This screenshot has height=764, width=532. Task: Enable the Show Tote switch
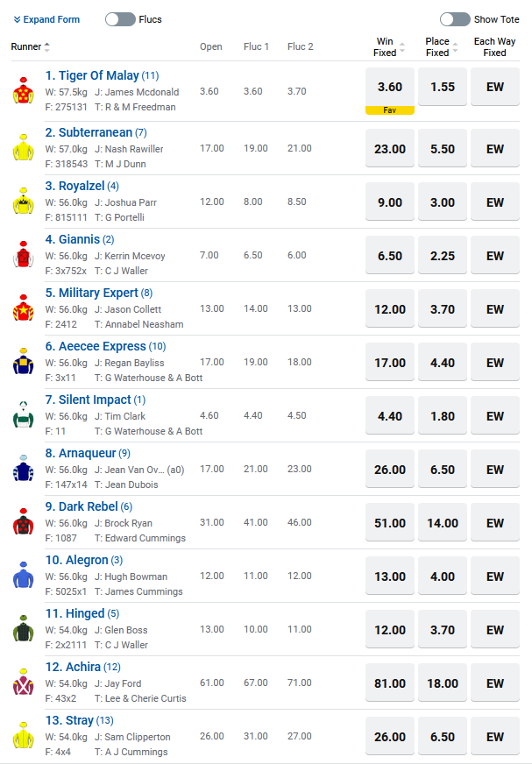(455, 19)
